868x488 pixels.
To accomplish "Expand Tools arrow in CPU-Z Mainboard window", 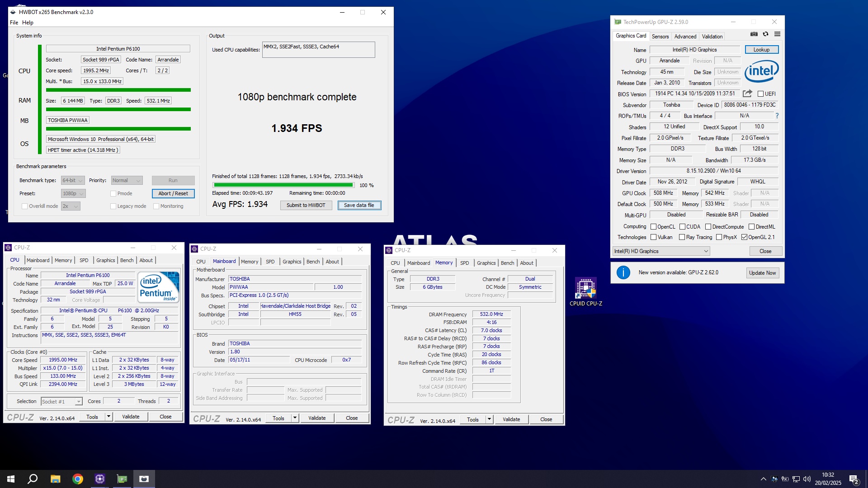I will pos(295,418).
